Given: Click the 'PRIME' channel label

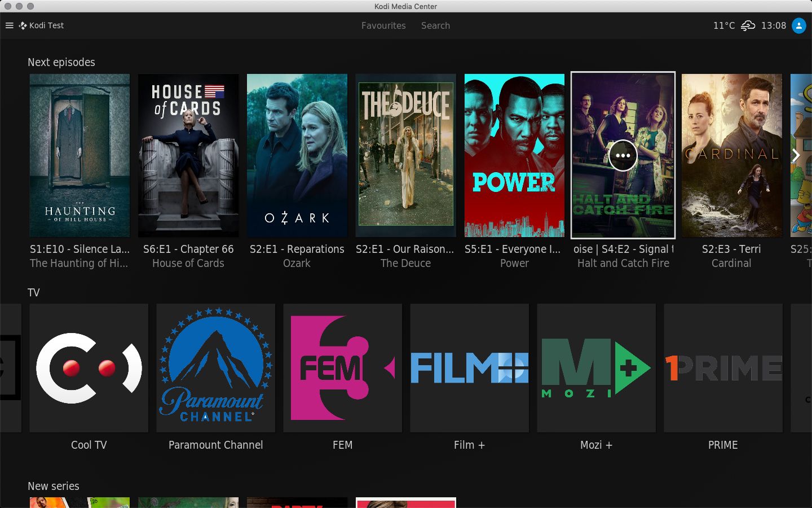Looking at the screenshot, I should 723,445.
